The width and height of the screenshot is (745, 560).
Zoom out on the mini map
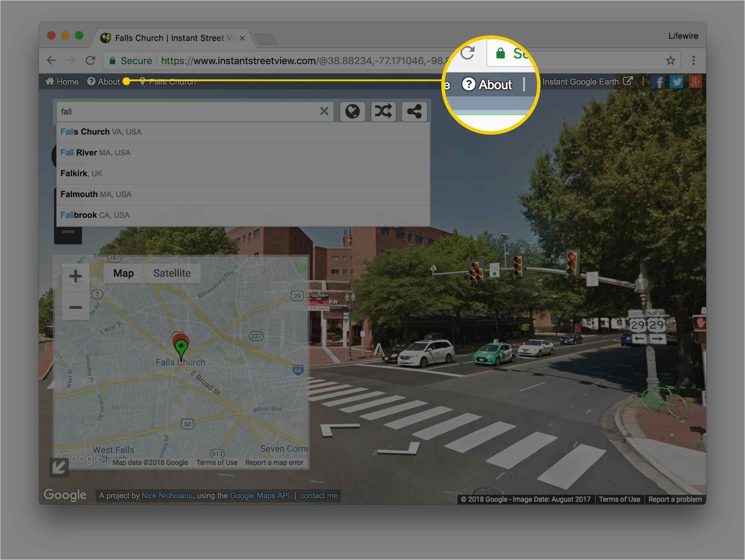click(75, 307)
